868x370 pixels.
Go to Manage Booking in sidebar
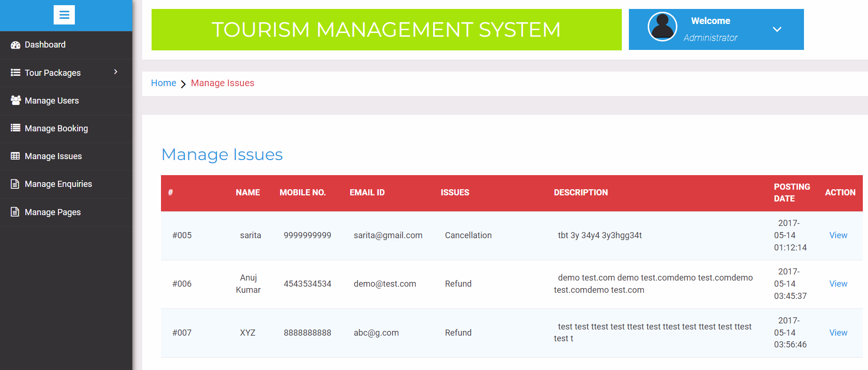(66, 129)
